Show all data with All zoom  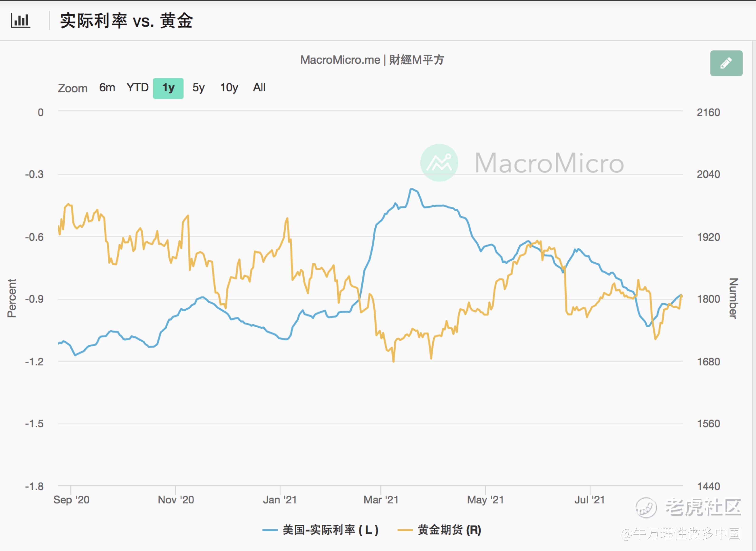(x=259, y=88)
